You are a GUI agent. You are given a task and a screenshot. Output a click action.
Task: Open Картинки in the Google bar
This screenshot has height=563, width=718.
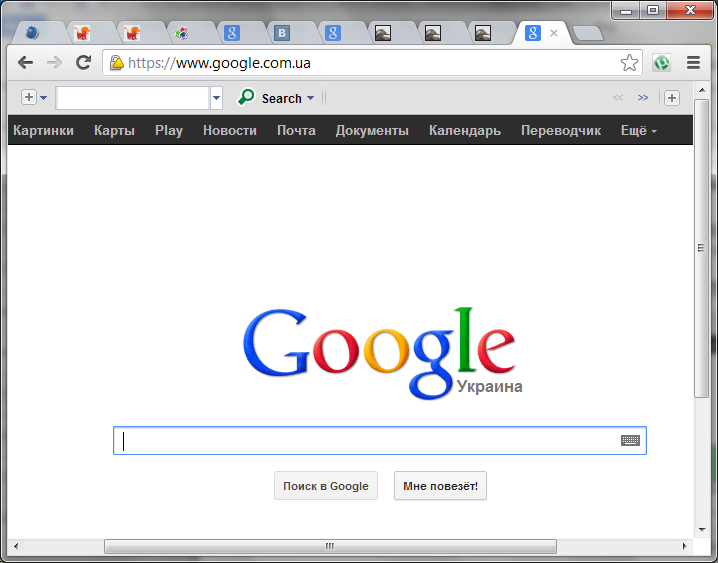[x=44, y=130]
